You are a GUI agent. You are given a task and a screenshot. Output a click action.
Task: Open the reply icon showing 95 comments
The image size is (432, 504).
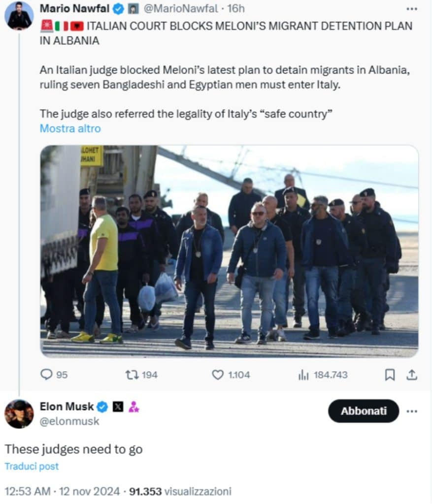tap(47, 375)
